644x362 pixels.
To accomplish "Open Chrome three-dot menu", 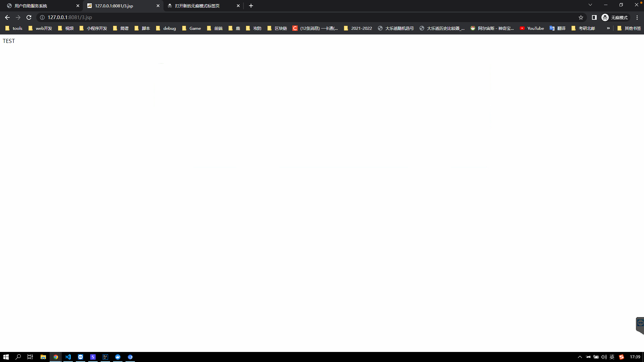I will pos(637,17).
